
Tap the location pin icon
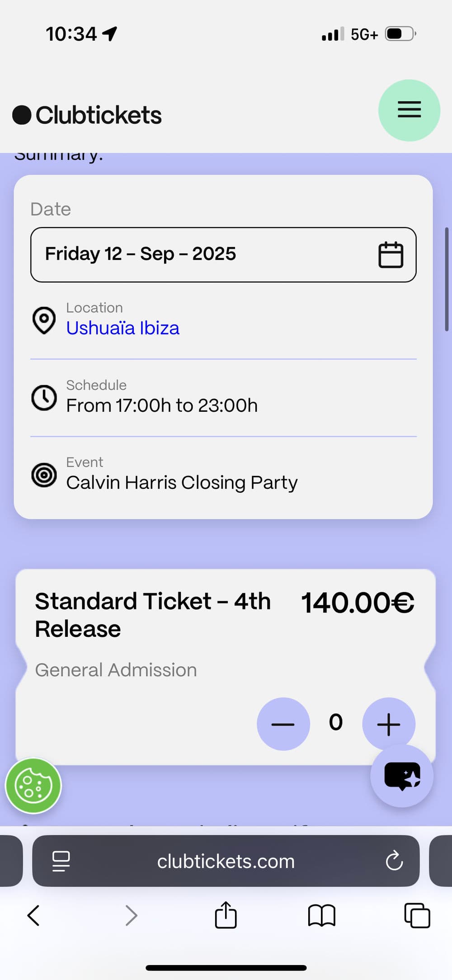(x=44, y=320)
